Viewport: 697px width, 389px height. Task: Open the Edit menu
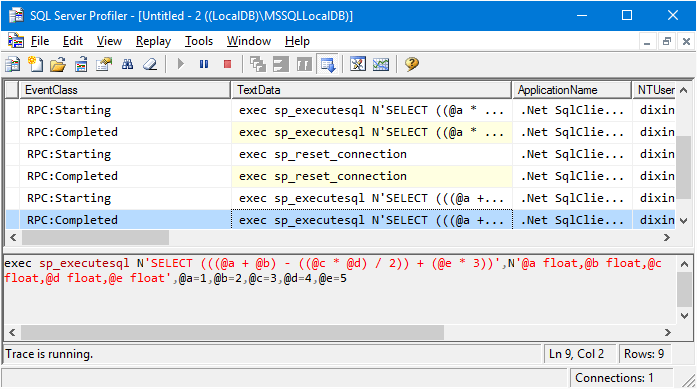click(x=73, y=41)
